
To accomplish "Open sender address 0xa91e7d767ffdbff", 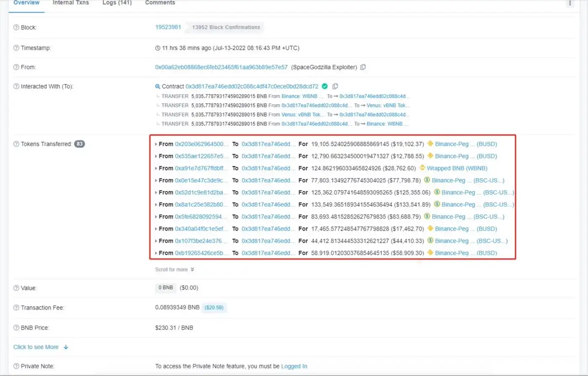I will click(x=202, y=168).
